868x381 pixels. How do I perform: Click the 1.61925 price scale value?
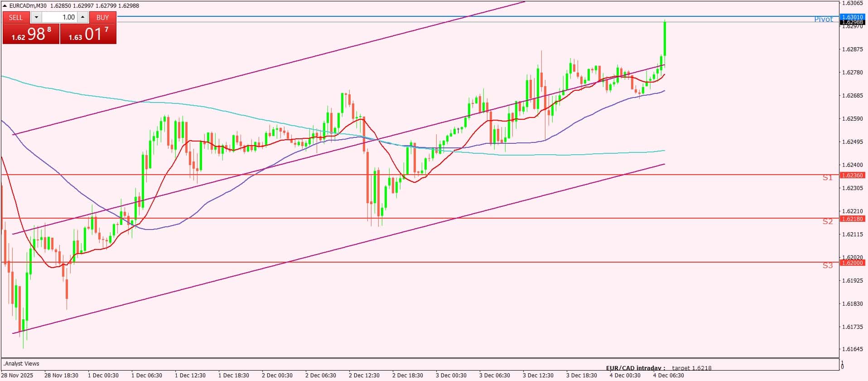pyautogui.click(x=852, y=280)
